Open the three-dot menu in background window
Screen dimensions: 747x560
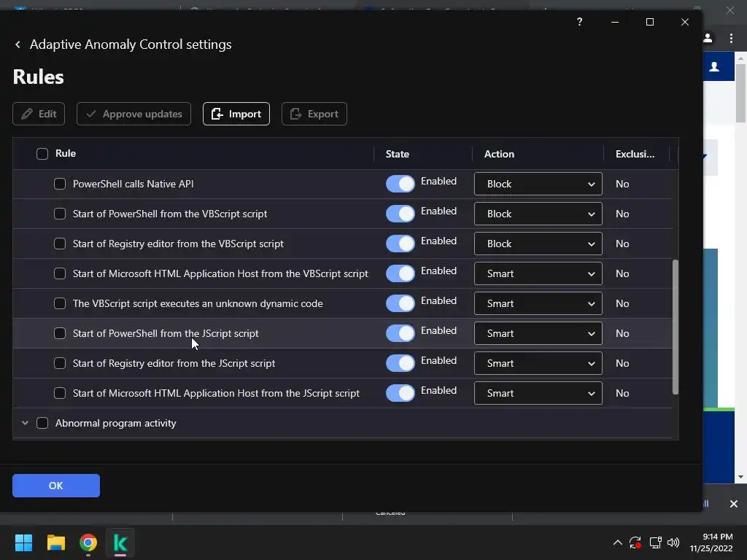[731, 38]
